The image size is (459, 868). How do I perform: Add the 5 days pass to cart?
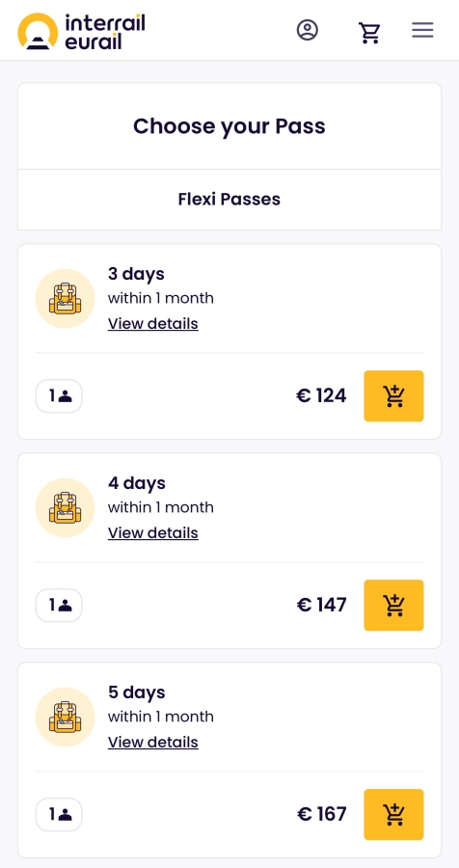coord(393,814)
